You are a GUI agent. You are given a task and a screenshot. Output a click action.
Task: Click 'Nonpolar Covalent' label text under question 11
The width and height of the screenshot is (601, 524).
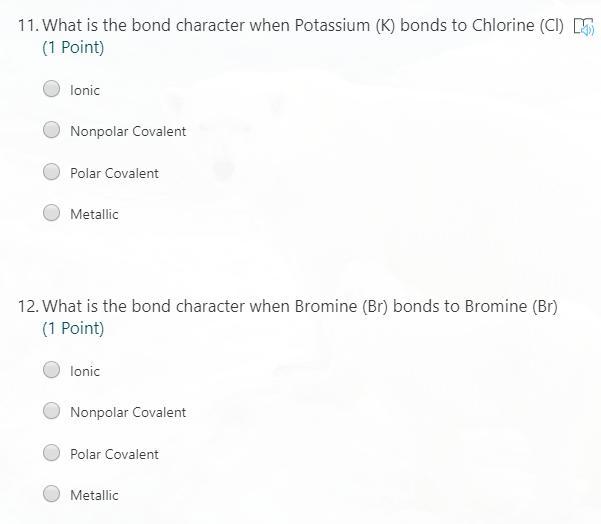128,131
